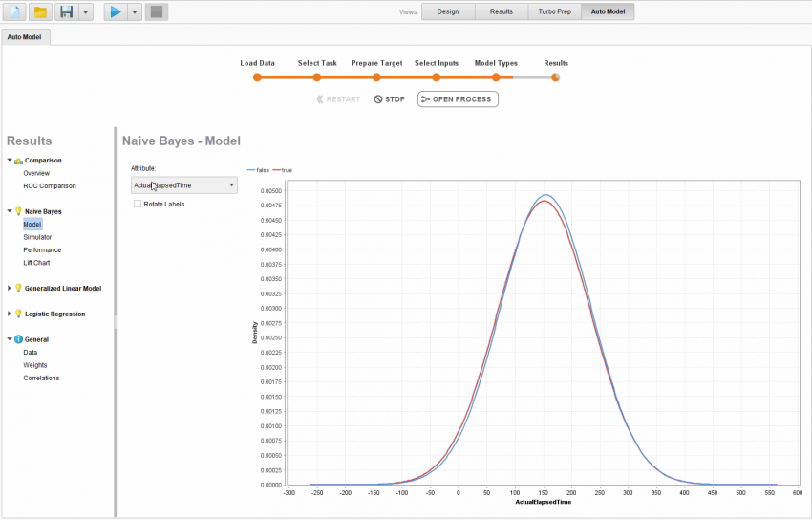This screenshot has height=520, width=812.
Task: Open Naive Bayes Performance
Action: [x=42, y=250]
